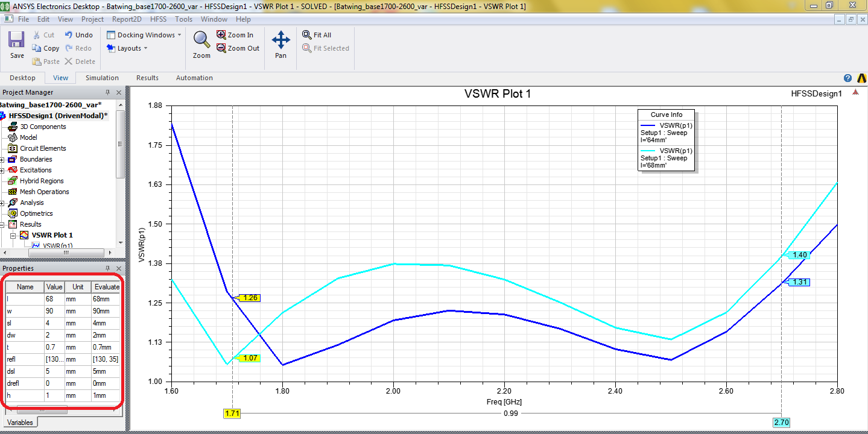Switch to the Simulation ribbon tab

(102, 78)
